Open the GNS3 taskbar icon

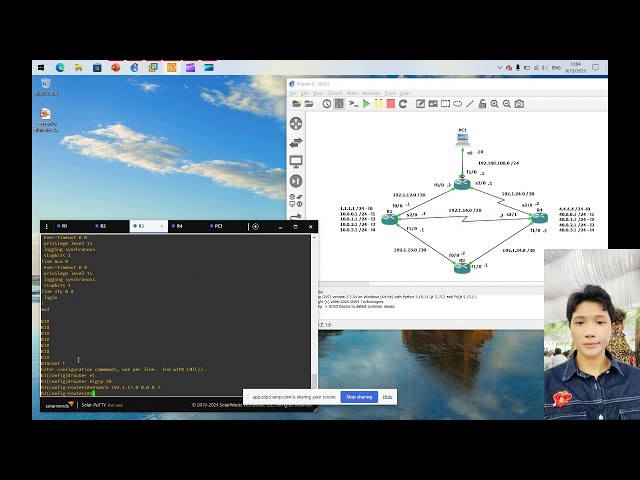pos(134,68)
